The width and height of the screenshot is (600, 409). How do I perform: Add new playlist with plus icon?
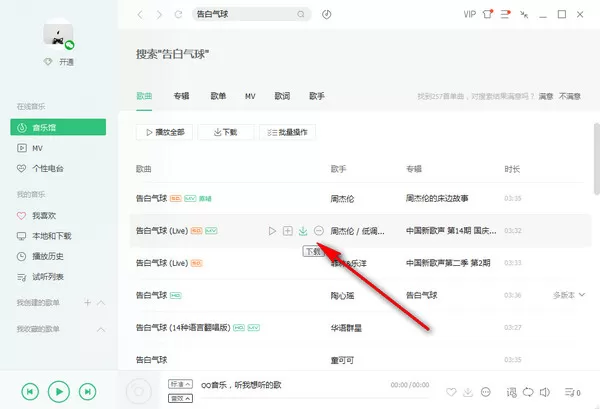click(x=88, y=303)
